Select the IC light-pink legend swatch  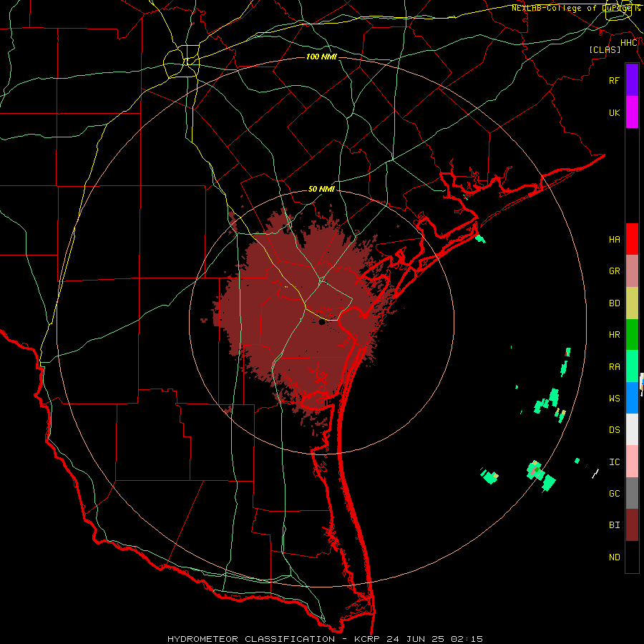tap(632, 462)
